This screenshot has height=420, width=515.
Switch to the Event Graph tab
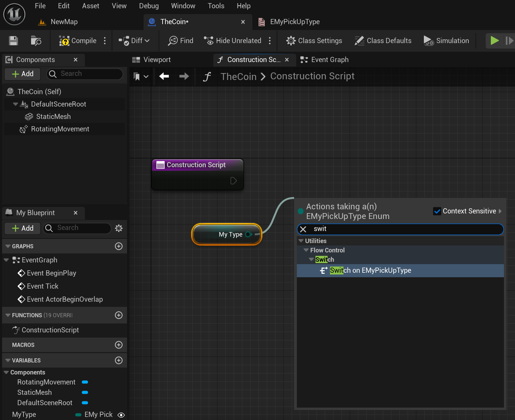click(x=324, y=60)
